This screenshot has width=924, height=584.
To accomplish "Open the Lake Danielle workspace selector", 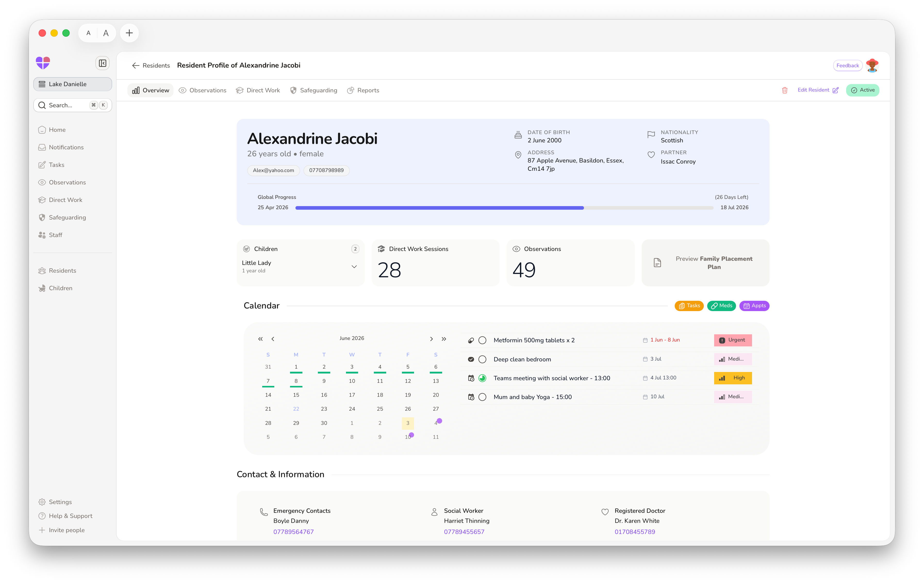I will click(x=72, y=84).
